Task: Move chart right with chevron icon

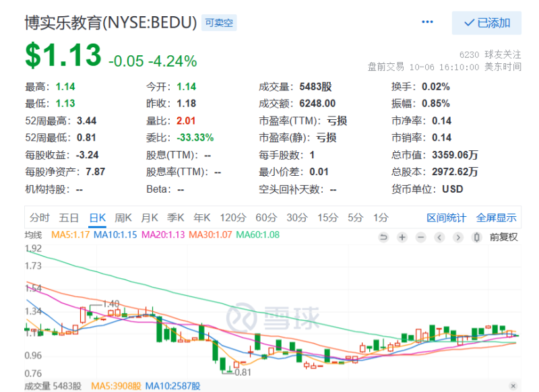Action: (458, 237)
